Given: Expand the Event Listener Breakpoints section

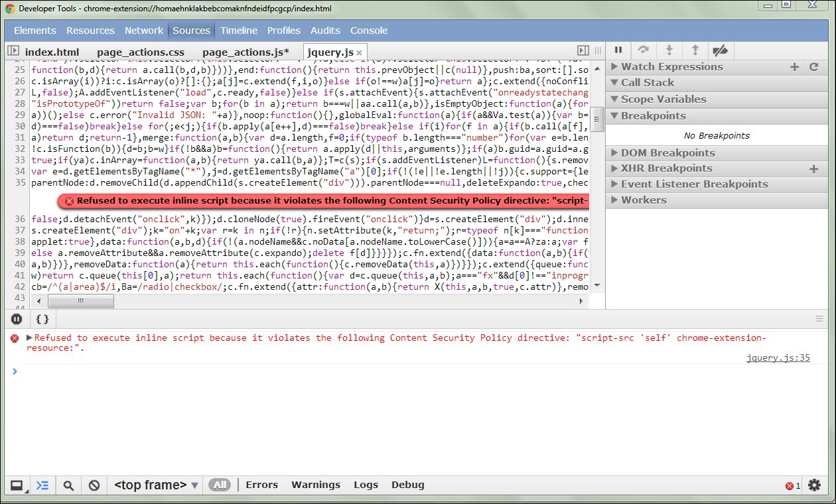Looking at the screenshot, I should pos(694,184).
